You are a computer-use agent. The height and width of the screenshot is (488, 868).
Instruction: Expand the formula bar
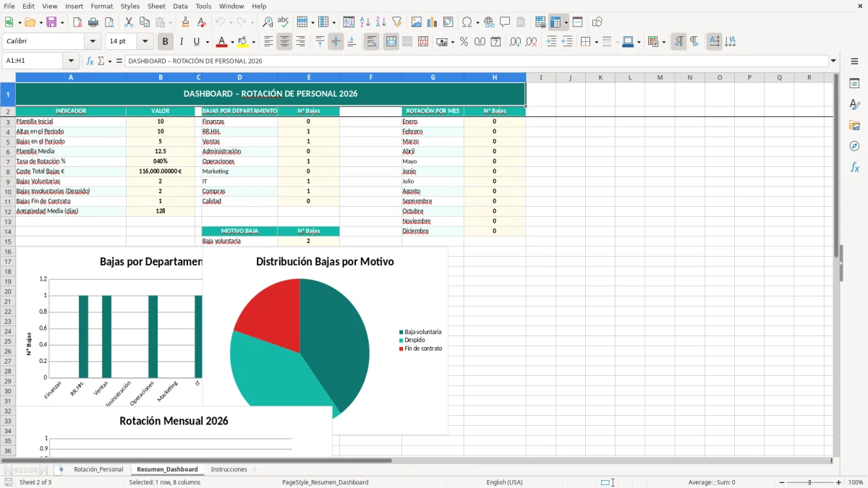[833, 61]
